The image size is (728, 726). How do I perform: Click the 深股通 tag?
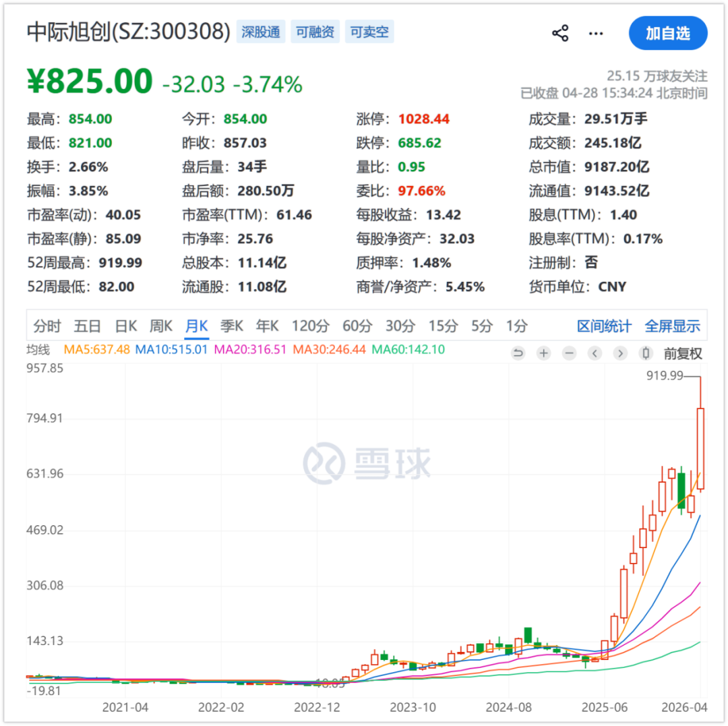[261, 32]
